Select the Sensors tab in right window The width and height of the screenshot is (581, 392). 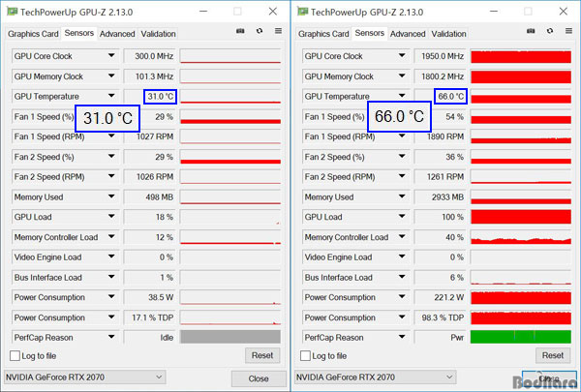(x=370, y=33)
